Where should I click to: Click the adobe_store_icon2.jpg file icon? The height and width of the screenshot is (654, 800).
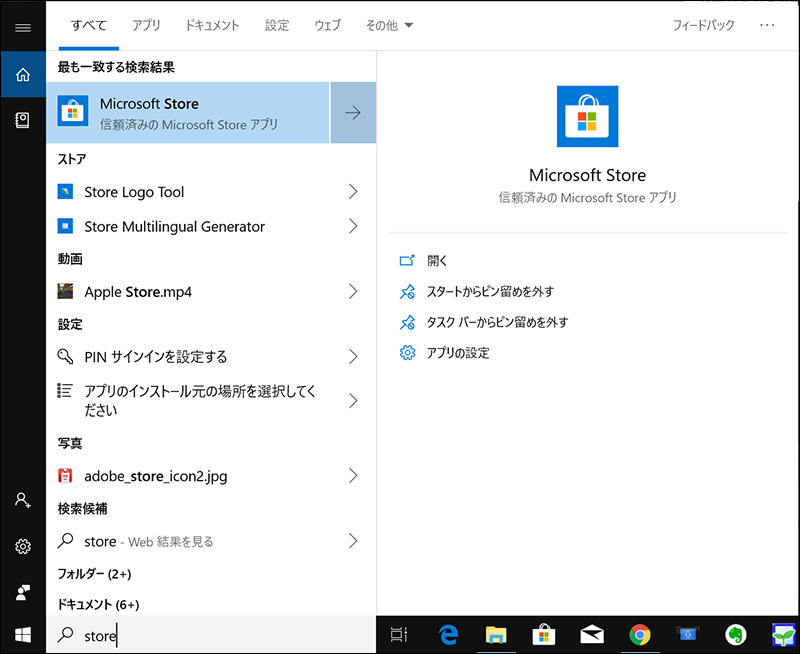(x=65, y=475)
